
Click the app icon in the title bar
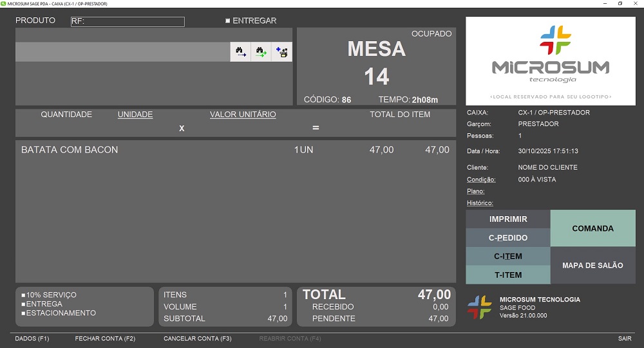pyautogui.click(x=3, y=4)
